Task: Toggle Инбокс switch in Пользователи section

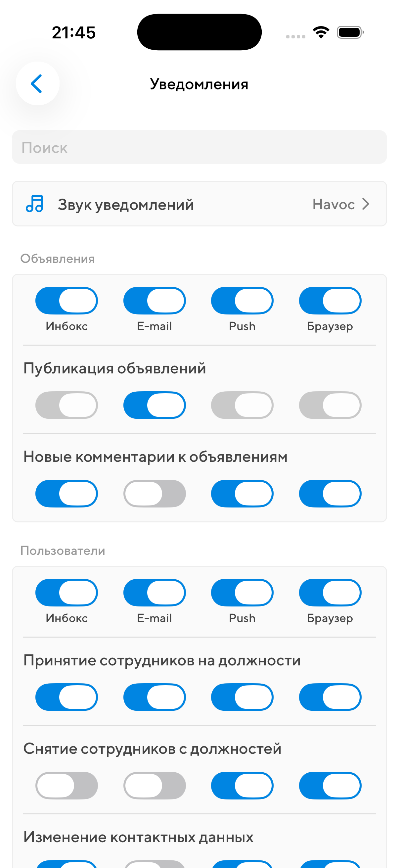Action: (x=67, y=592)
